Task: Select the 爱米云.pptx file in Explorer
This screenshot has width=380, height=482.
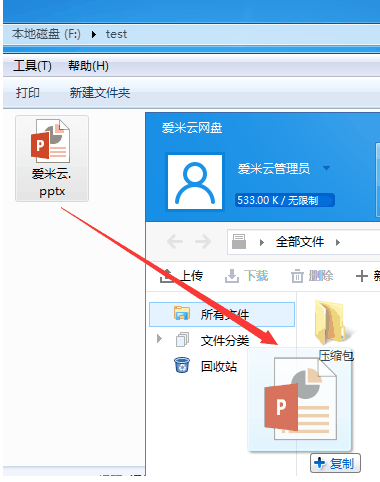Action: 52,158
